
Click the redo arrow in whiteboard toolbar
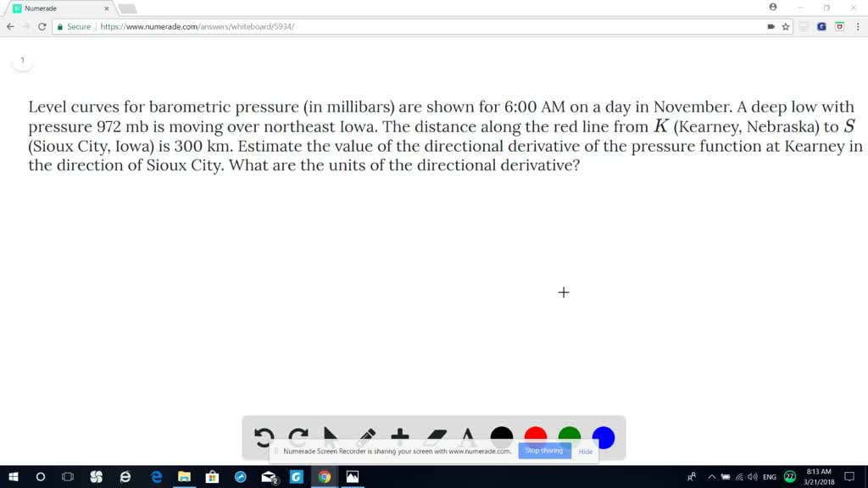tap(298, 437)
